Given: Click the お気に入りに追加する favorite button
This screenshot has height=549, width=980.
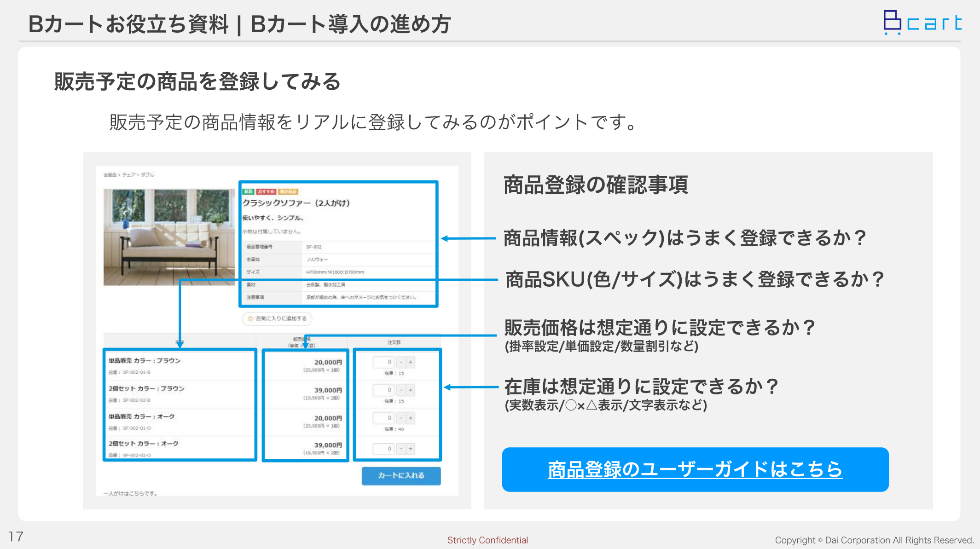Looking at the screenshot, I should tap(277, 318).
